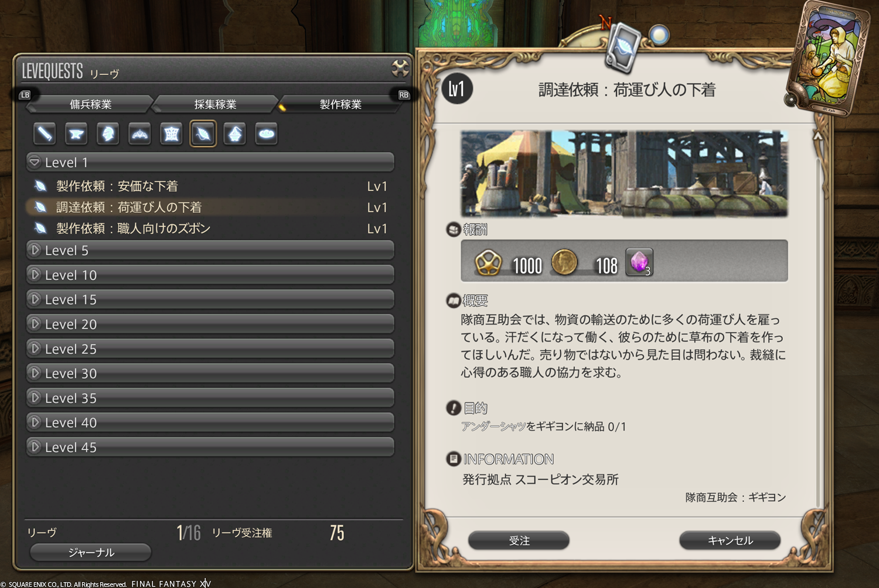Select the Armorer helmet class icon
879x588 pixels.
point(108,134)
